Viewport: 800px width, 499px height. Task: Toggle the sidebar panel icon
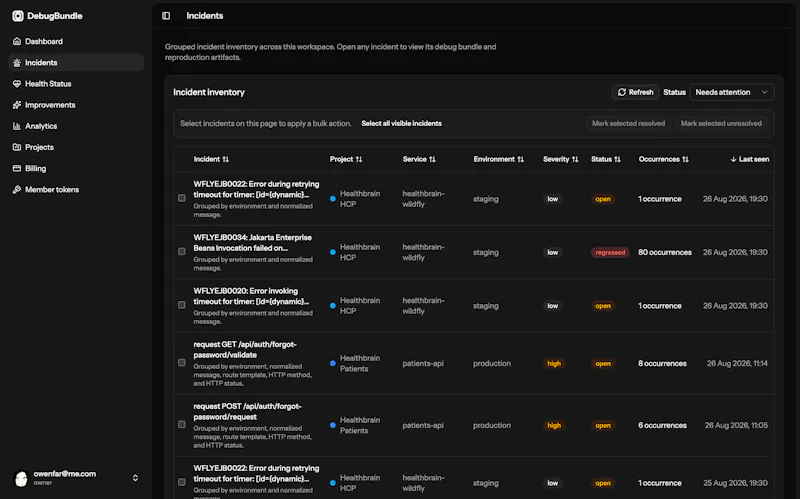166,16
